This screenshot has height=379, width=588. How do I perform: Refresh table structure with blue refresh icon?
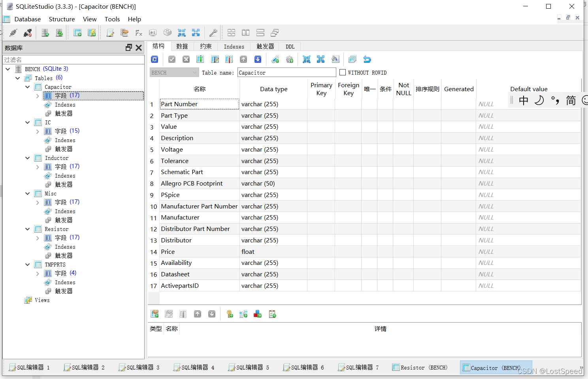(155, 59)
